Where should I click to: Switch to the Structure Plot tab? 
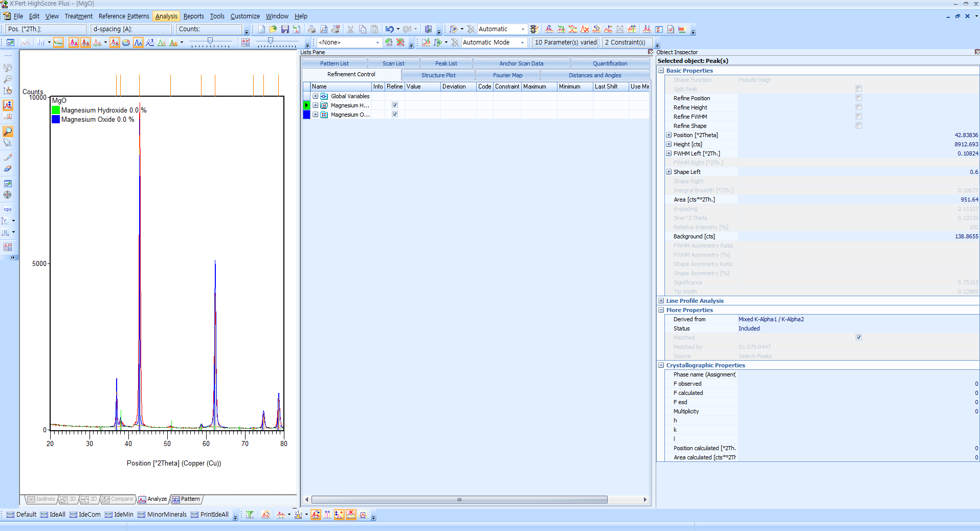438,75
